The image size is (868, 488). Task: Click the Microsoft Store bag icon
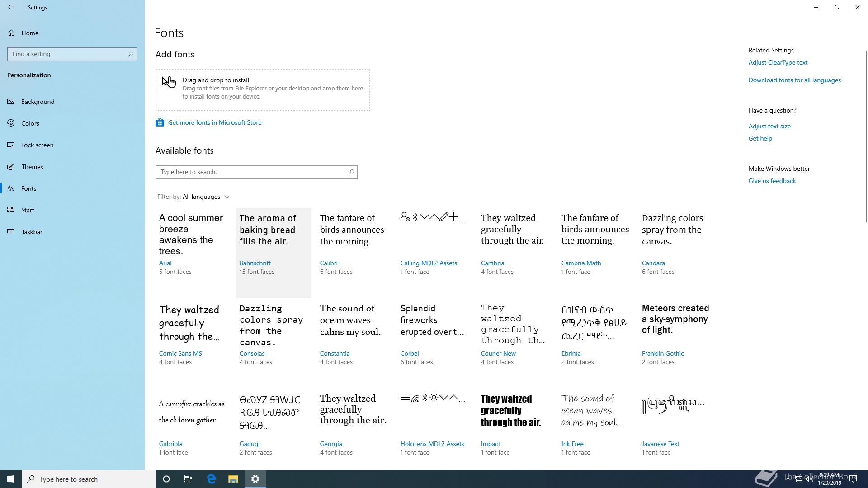[160, 122]
